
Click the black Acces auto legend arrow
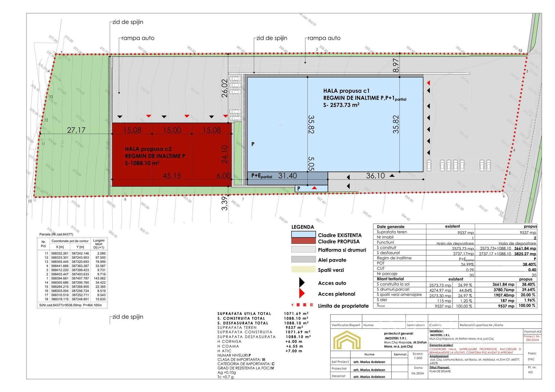point(301,283)
